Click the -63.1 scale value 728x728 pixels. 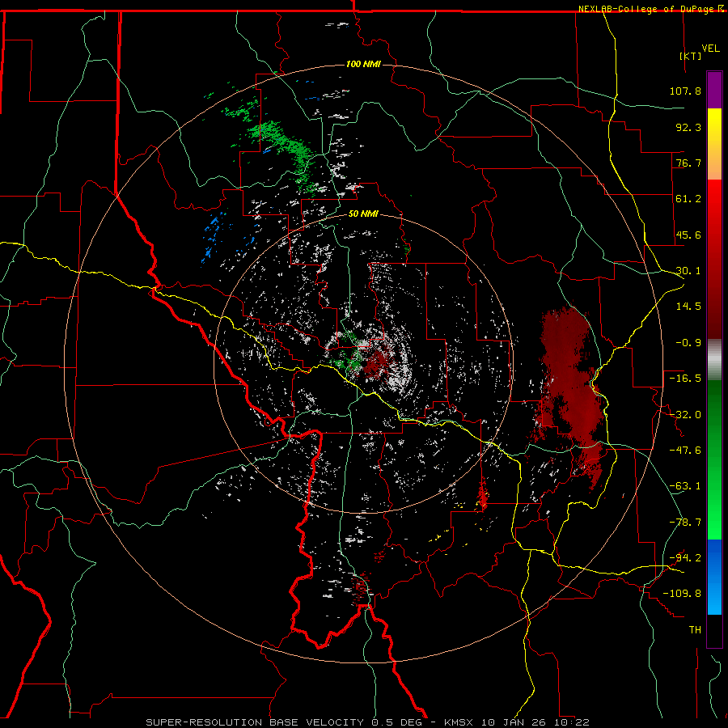tap(685, 486)
